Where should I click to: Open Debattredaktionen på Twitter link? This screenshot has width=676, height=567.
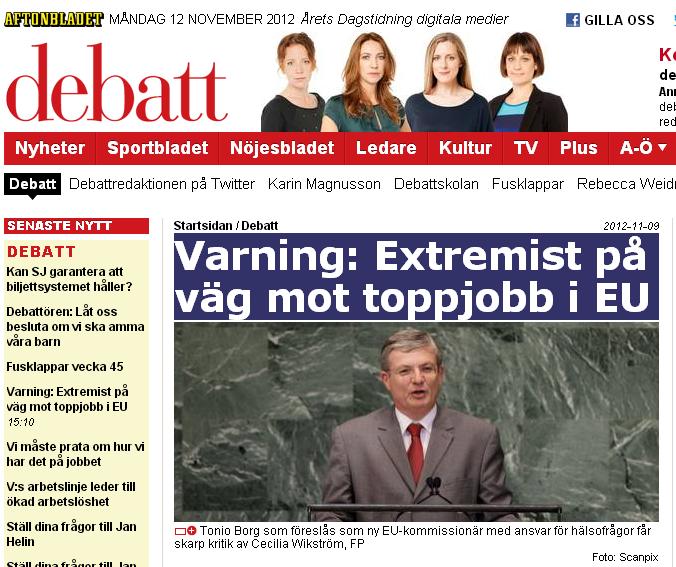[162, 184]
